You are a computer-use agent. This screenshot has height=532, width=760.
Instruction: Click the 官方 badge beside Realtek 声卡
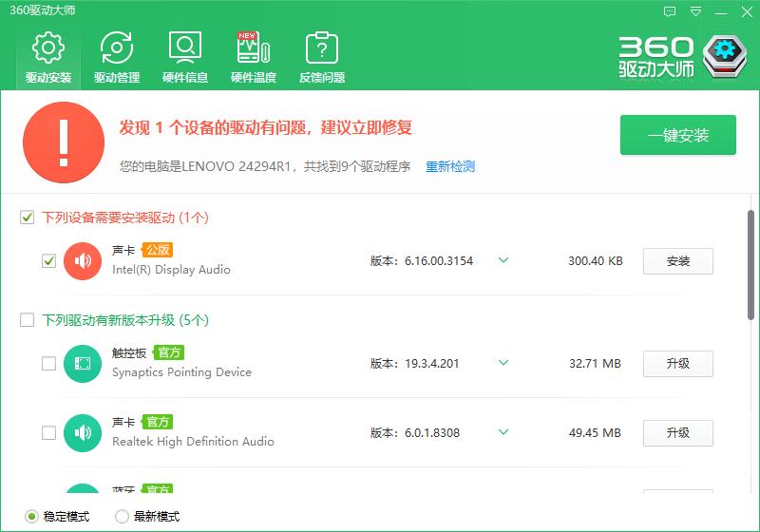pyautogui.click(x=158, y=422)
